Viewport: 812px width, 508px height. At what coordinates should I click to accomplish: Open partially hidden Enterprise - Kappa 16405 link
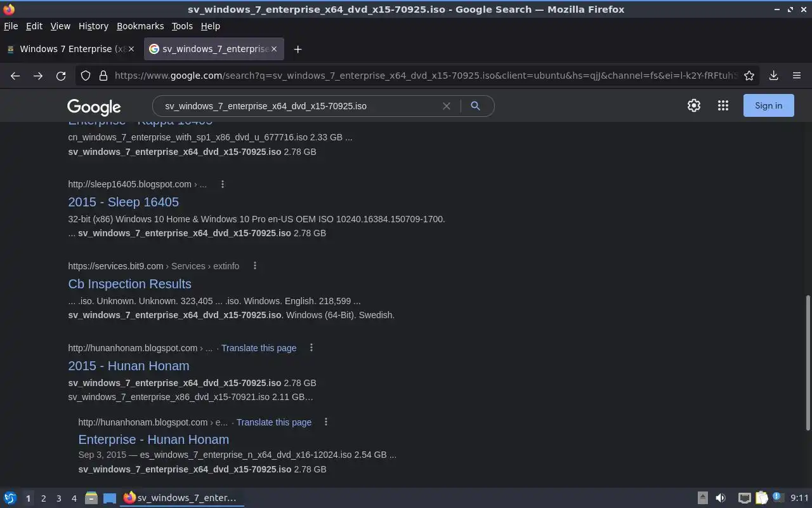[140, 123]
